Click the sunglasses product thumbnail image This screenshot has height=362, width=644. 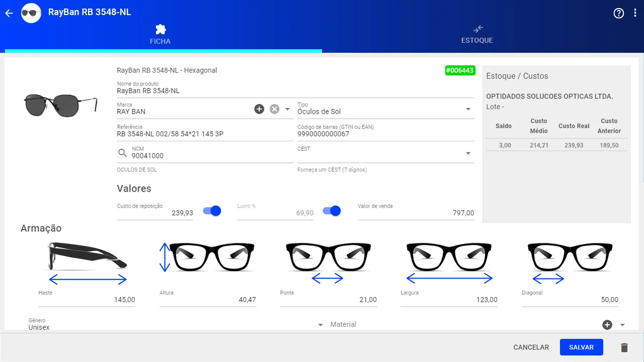[x=60, y=104]
